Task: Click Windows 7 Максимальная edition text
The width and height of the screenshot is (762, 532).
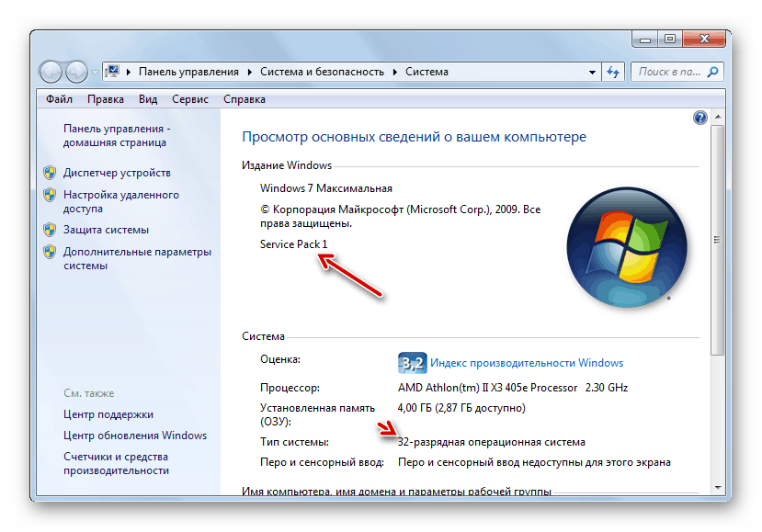Action: pyautogui.click(x=326, y=188)
